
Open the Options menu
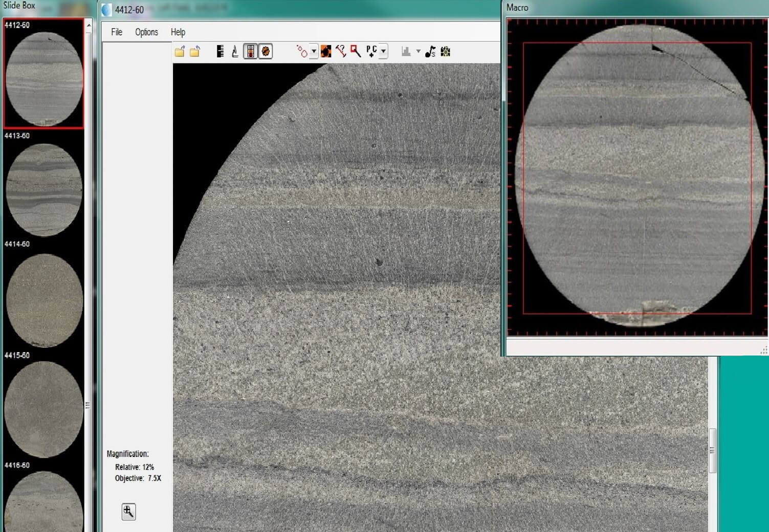(x=146, y=32)
